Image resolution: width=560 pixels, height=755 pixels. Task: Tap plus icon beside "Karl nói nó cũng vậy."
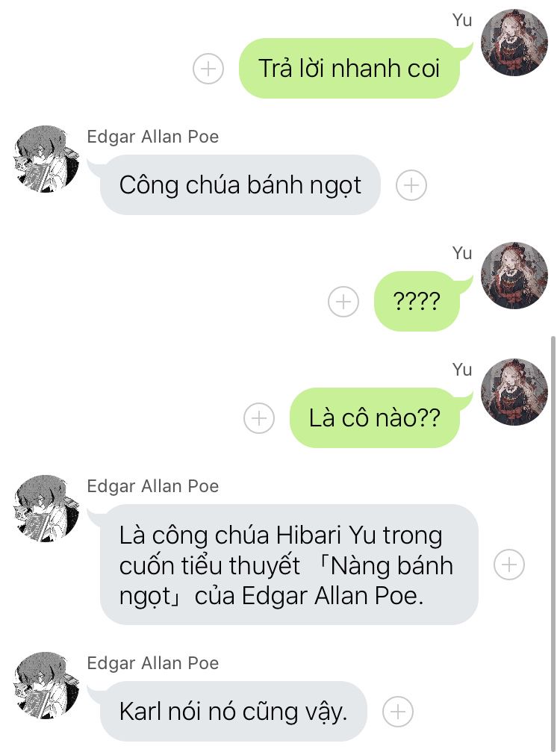pos(398,712)
